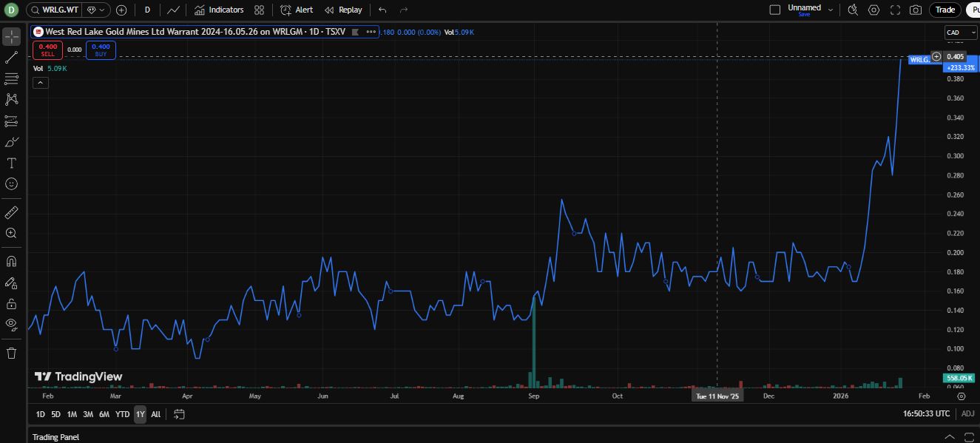Viewport: 980px width, 443px height.
Task: Open the Trading Panel tab
Action: (55, 437)
